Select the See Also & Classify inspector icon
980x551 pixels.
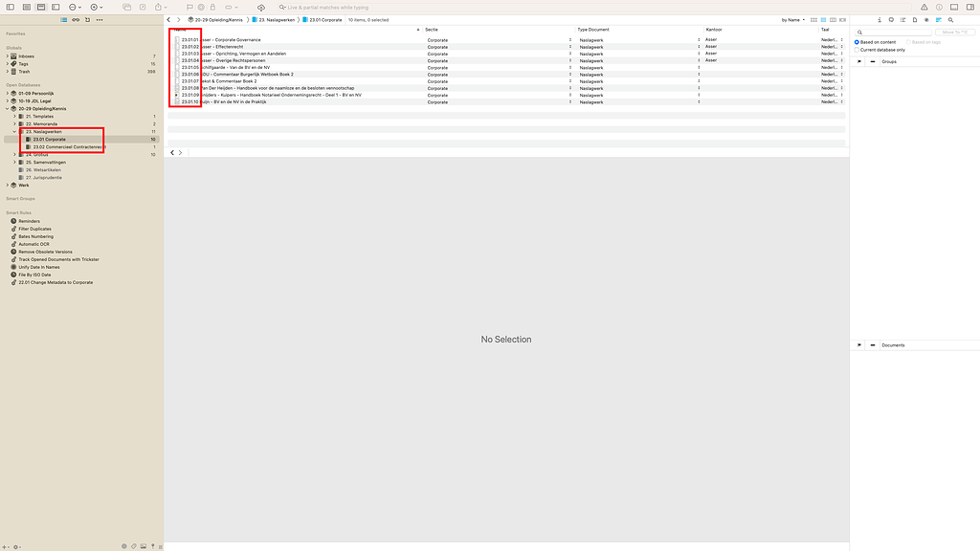[x=939, y=19]
